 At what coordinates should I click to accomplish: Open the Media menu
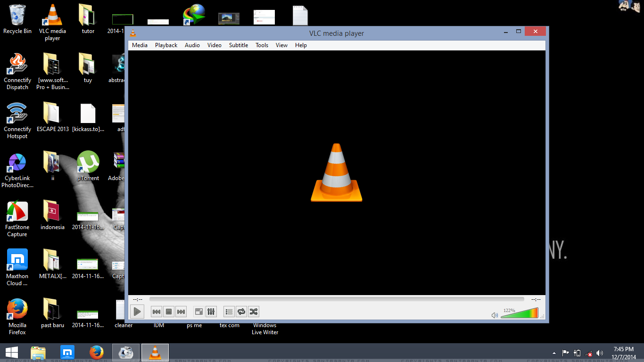140,45
